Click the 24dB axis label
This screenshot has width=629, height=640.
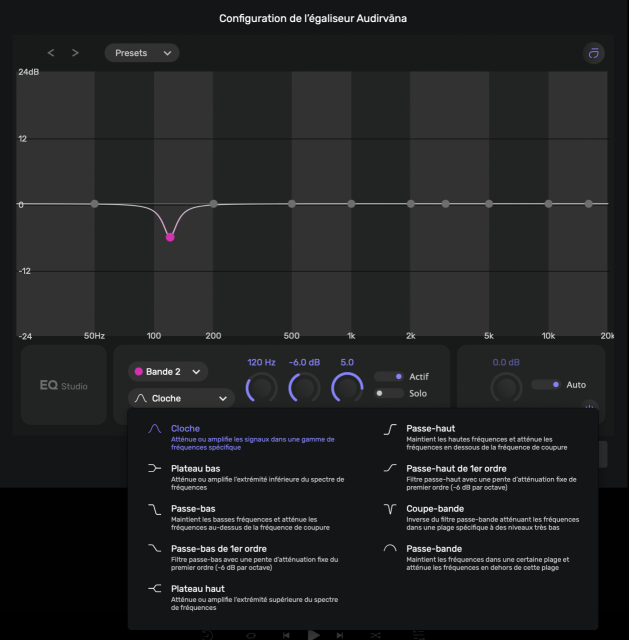point(29,72)
